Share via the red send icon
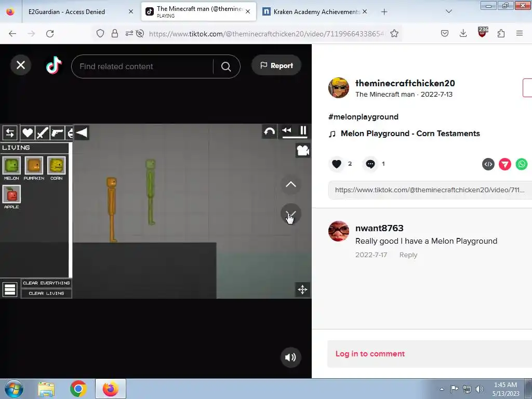532x399 pixels. [505, 164]
